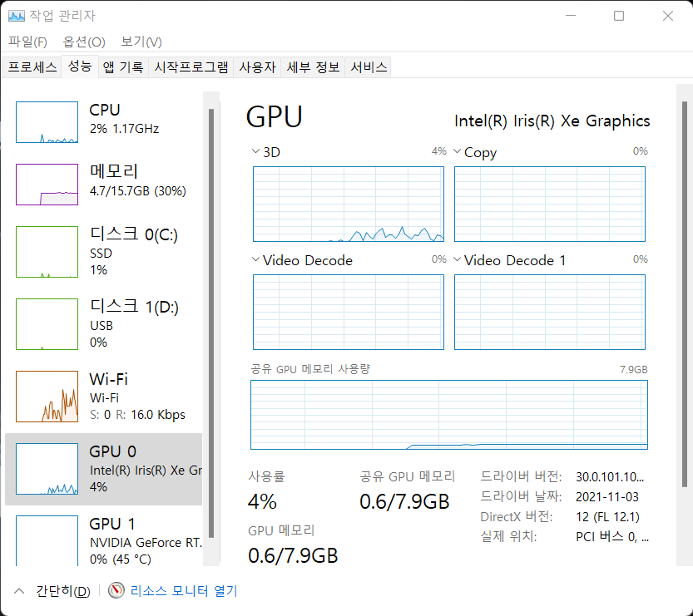Open the 옵션(O) menu

pyautogui.click(x=84, y=42)
